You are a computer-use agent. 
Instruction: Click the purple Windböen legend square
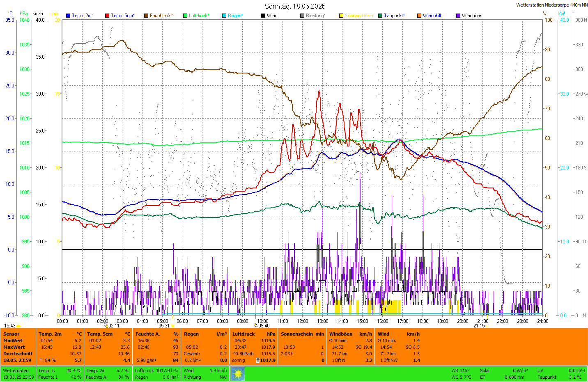pyautogui.click(x=458, y=16)
